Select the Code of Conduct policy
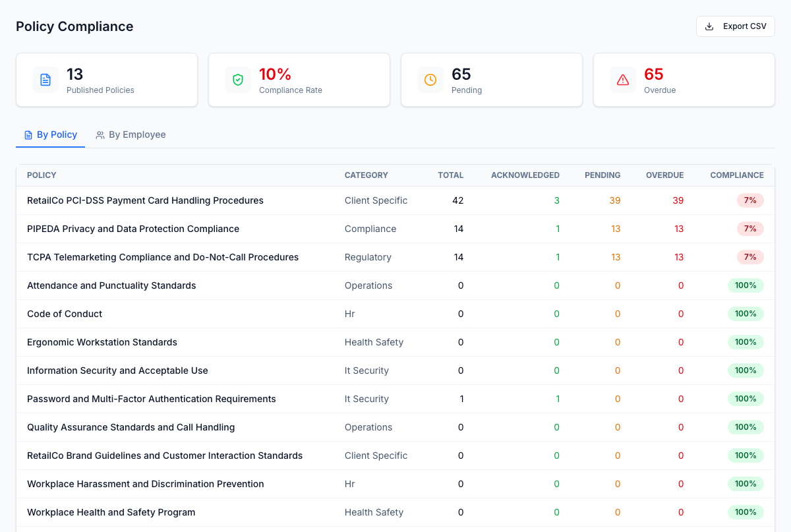 coord(65,314)
